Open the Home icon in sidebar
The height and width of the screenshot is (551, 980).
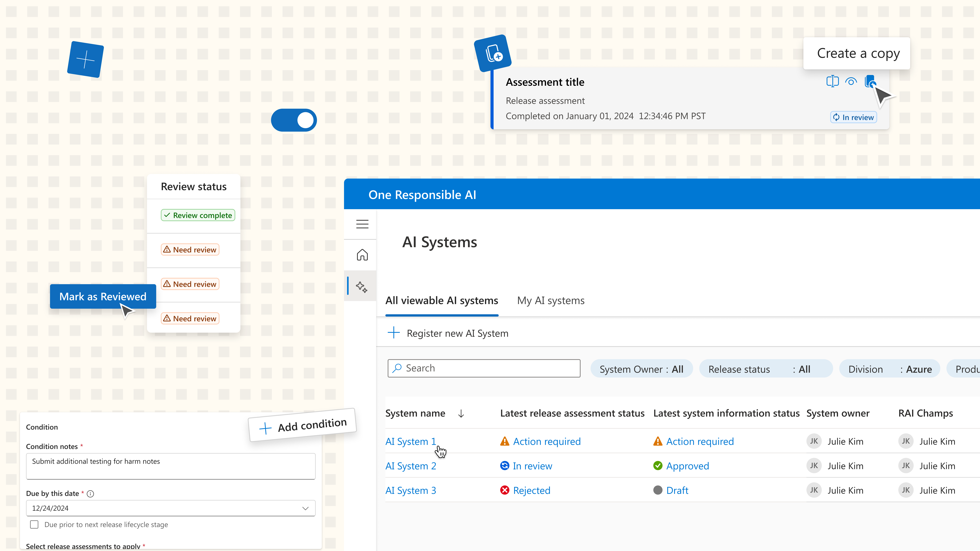(362, 255)
